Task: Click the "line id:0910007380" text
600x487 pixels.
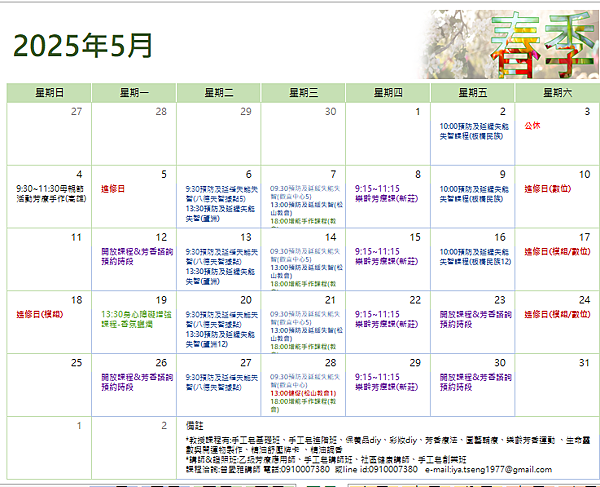Action: pyautogui.click(x=379, y=469)
